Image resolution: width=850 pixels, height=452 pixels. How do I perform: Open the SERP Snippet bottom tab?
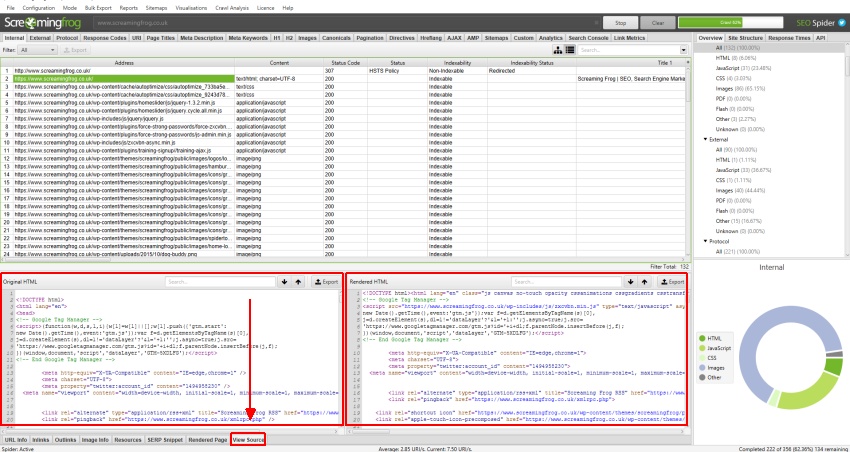coord(165,440)
